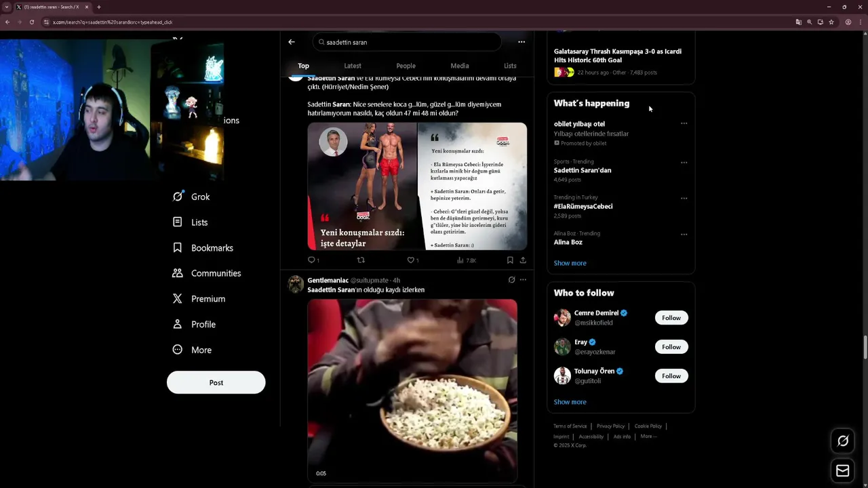Click Show more under Who to follow
The image size is (868, 488).
coord(570,402)
